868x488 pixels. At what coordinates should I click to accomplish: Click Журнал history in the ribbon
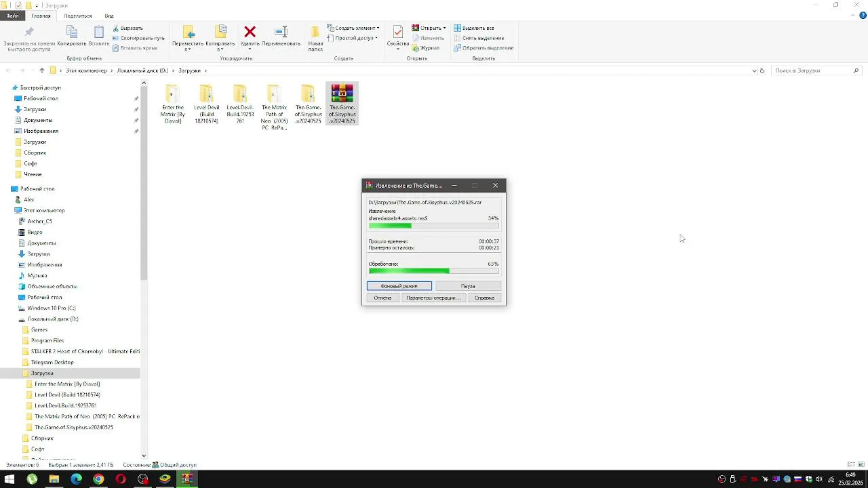pyautogui.click(x=426, y=48)
